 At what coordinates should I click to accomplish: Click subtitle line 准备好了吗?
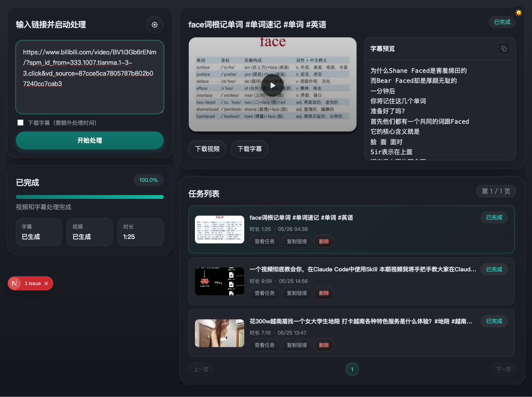pos(388,111)
